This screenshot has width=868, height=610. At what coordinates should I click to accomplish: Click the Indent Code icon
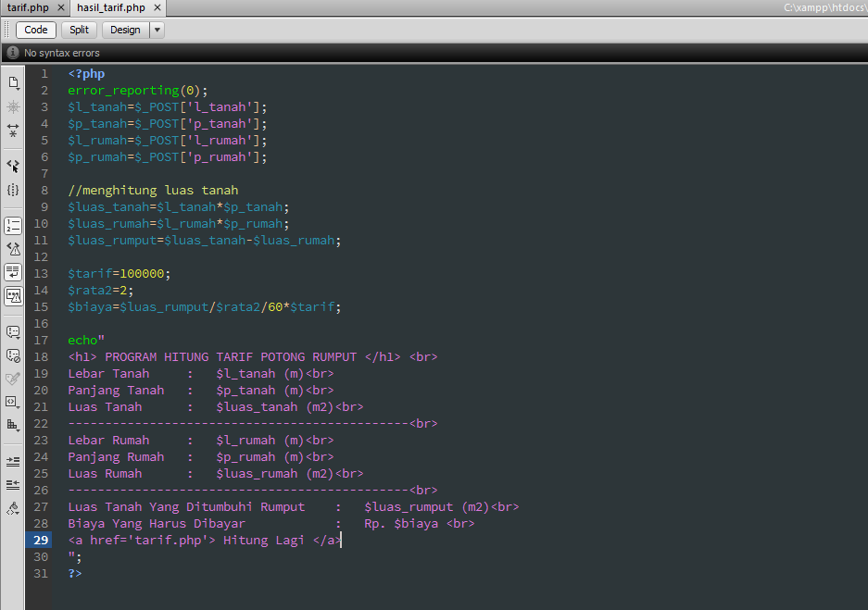pyautogui.click(x=13, y=460)
